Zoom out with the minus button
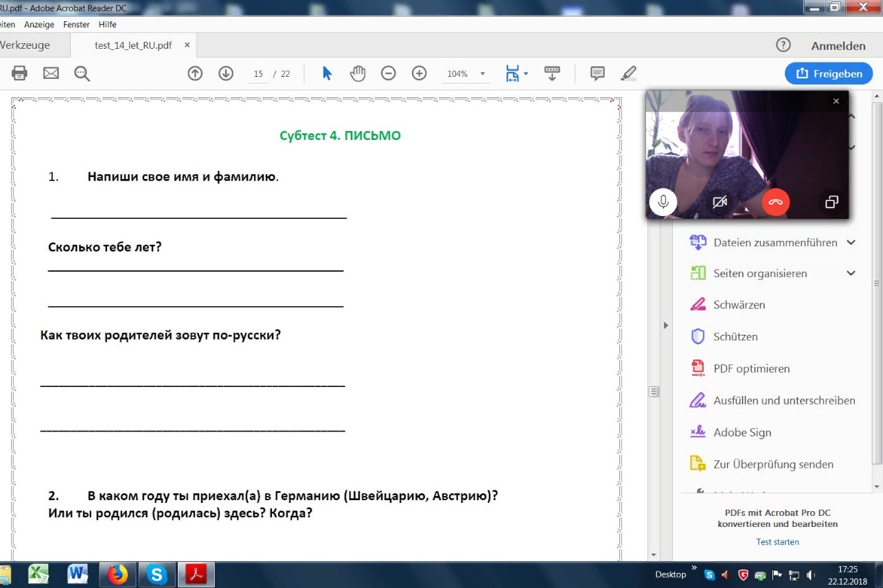The height and width of the screenshot is (588, 883). 389,73
